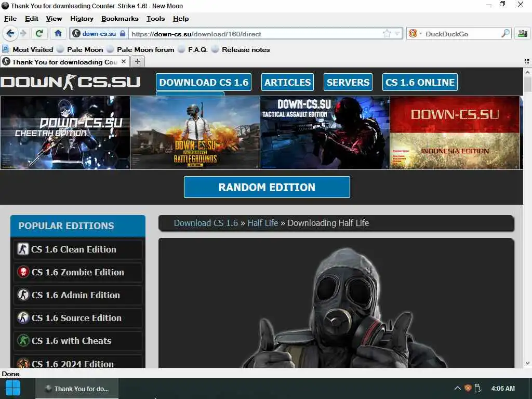Go forward with the Forward arrow button

coord(23,34)
